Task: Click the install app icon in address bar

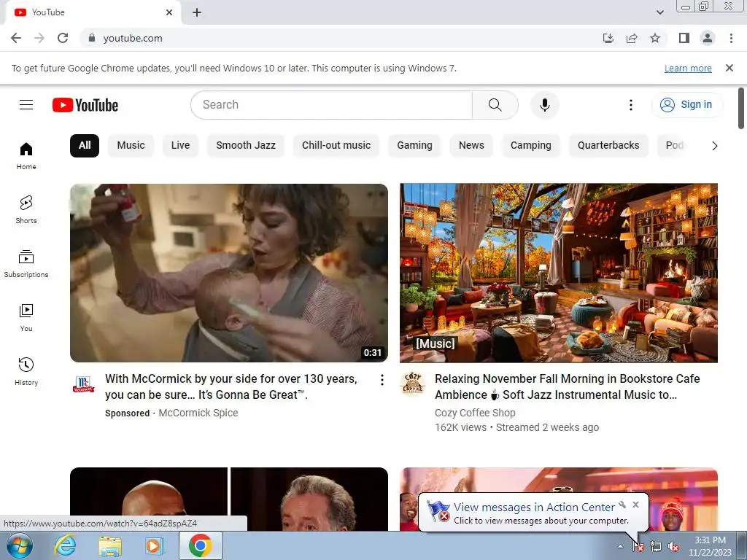Action: click(608, 38)
